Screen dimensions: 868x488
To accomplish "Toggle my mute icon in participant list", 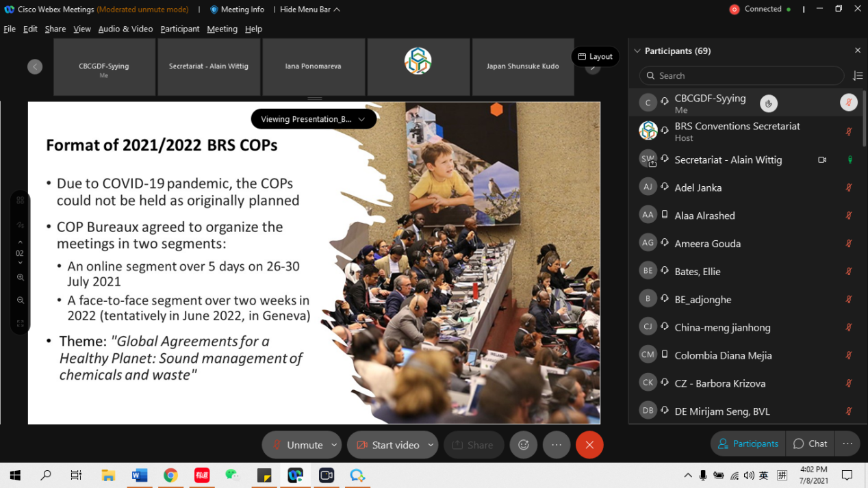I will coord(848,103).
